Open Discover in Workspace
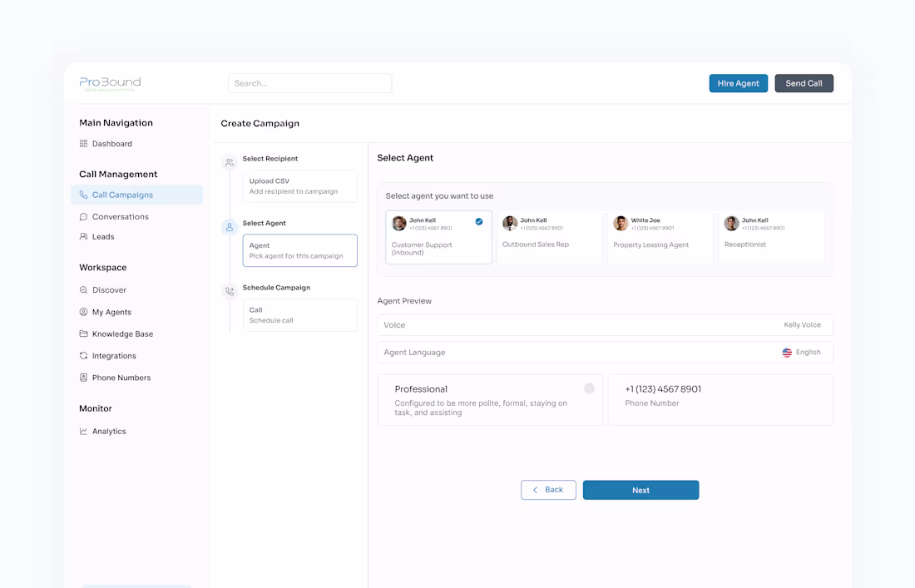 click(x=109, y=290)
